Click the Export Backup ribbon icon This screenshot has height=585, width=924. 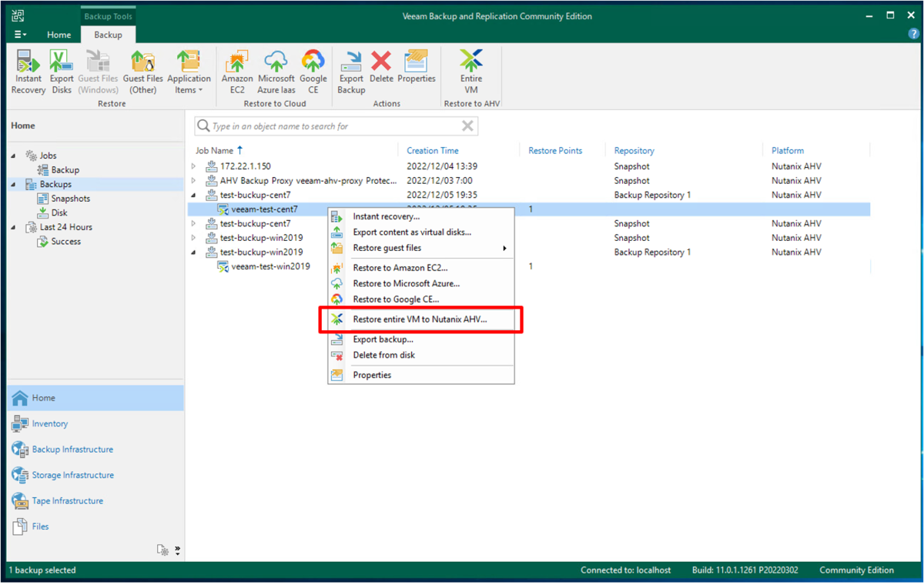click(351, 72)
